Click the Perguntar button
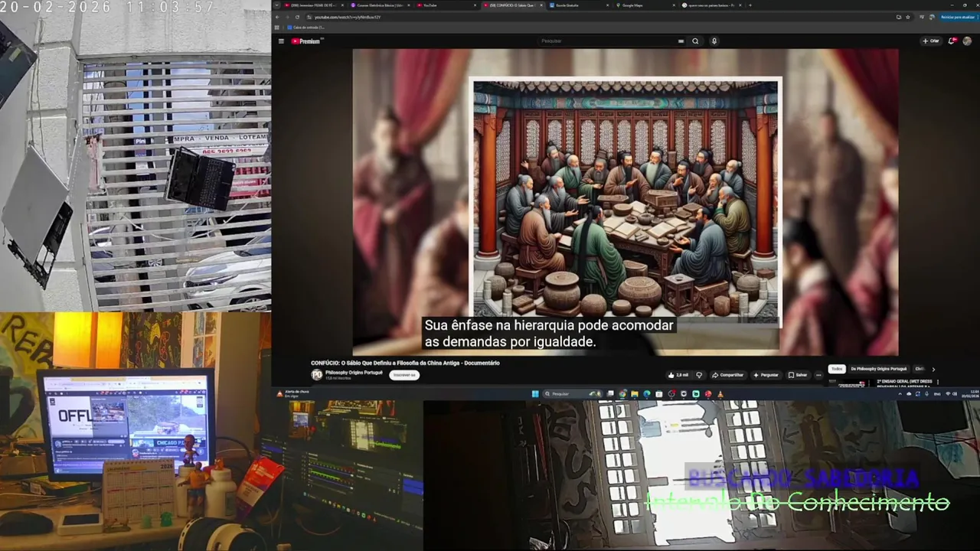 point(766,375)
